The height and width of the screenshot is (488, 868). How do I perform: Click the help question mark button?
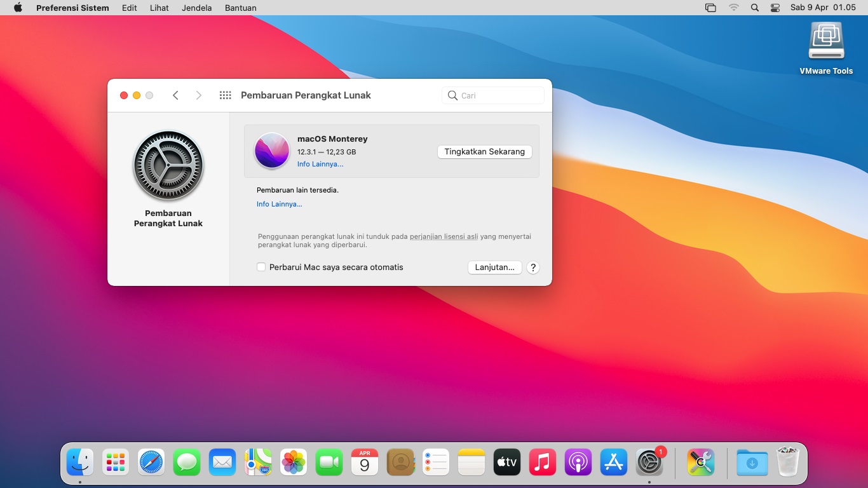tap(533, 268)
